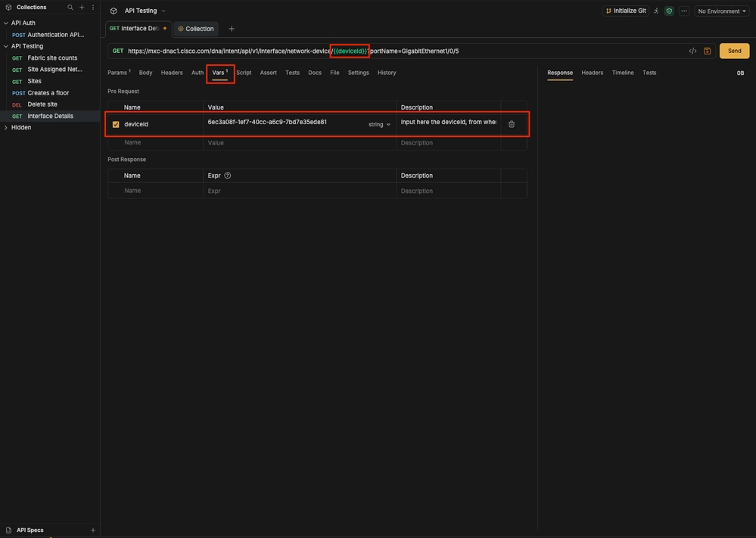This screenshot has height=538, width=756.
Task: Collapse the API Auth collection
Action: 6,23
